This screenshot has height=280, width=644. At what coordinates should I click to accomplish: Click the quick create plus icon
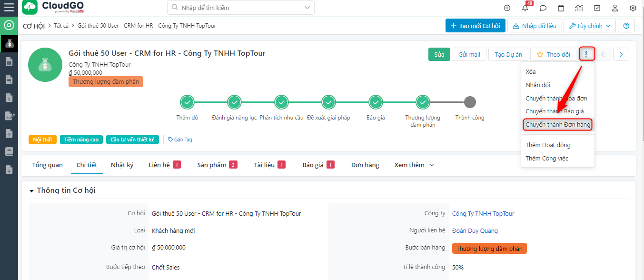[x=507, y=8]
